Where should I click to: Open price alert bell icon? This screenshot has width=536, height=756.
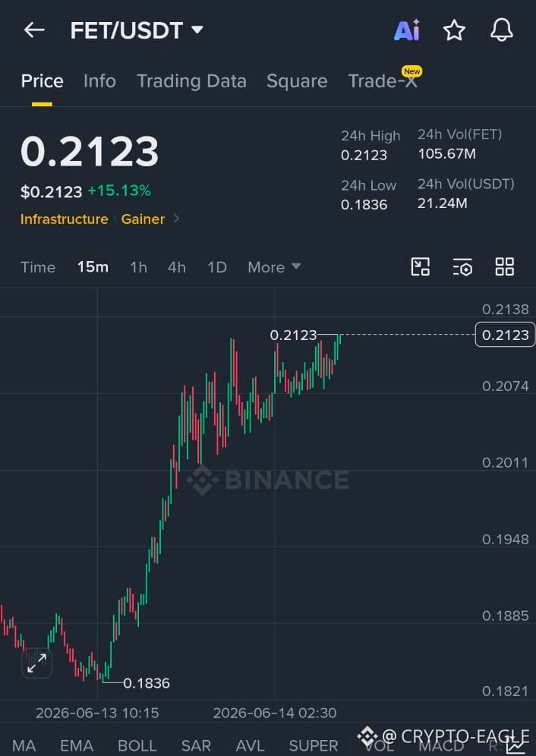click(502, 30)
